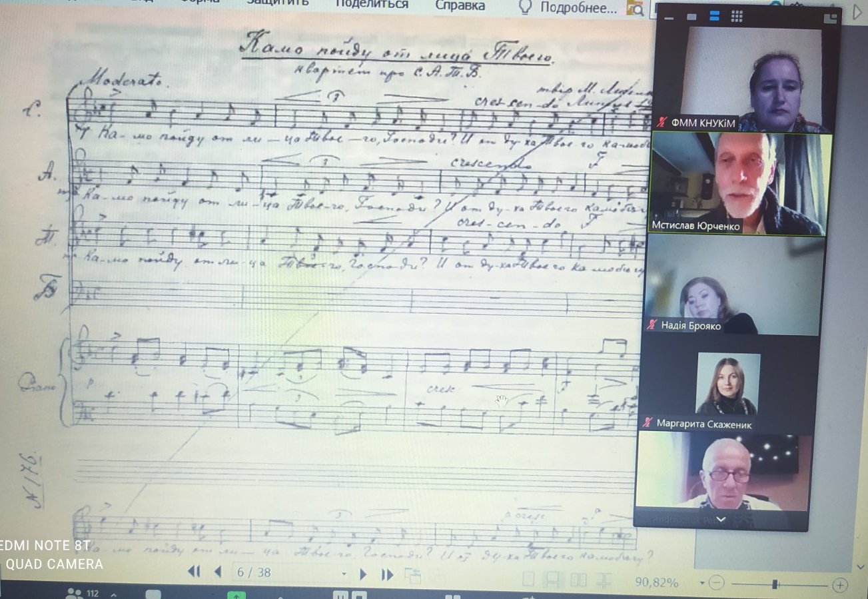Open the zoom percentage dropdown
This screenshot has width=868, height=599.
(x=701, y=584)
